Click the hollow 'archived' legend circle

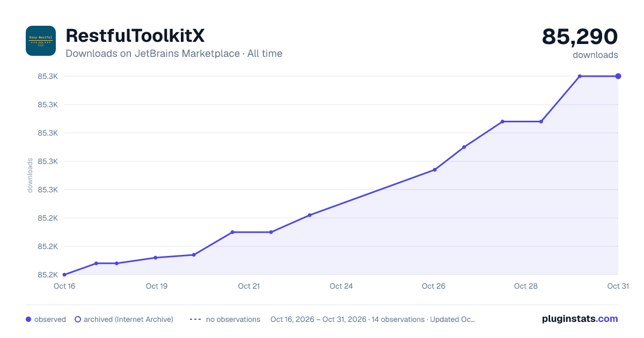pyautogui.click(x=78, y=319)
